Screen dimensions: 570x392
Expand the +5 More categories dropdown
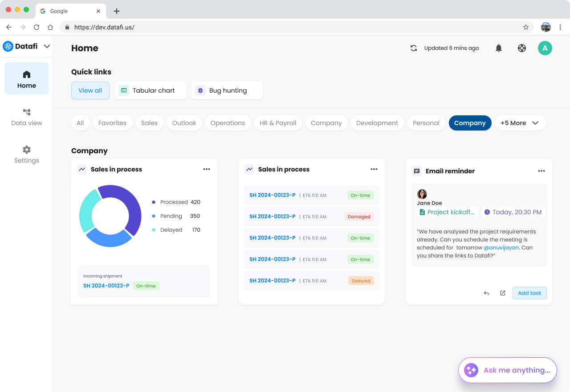point(520,123)
